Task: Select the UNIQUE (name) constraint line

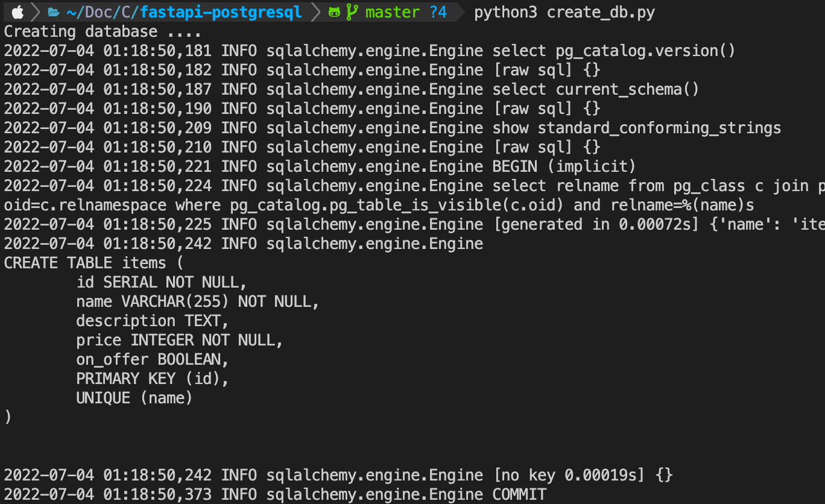Action: coord(134,397)
